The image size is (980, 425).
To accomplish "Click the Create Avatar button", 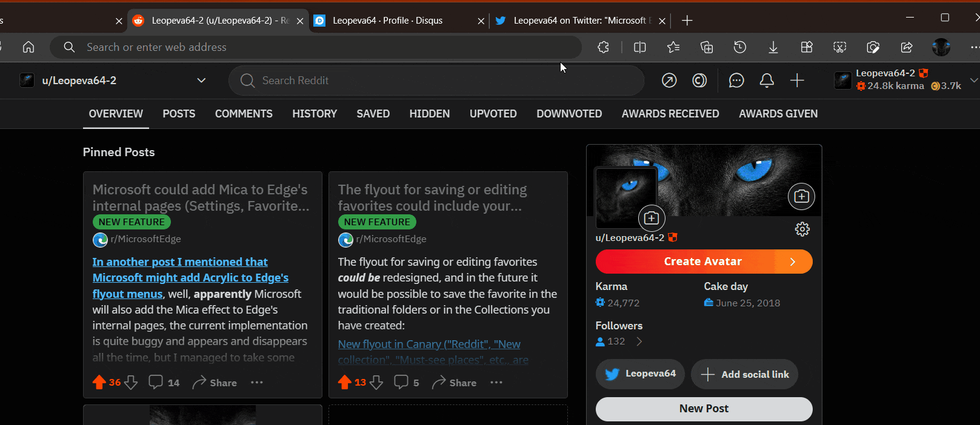I will point(704,262).
